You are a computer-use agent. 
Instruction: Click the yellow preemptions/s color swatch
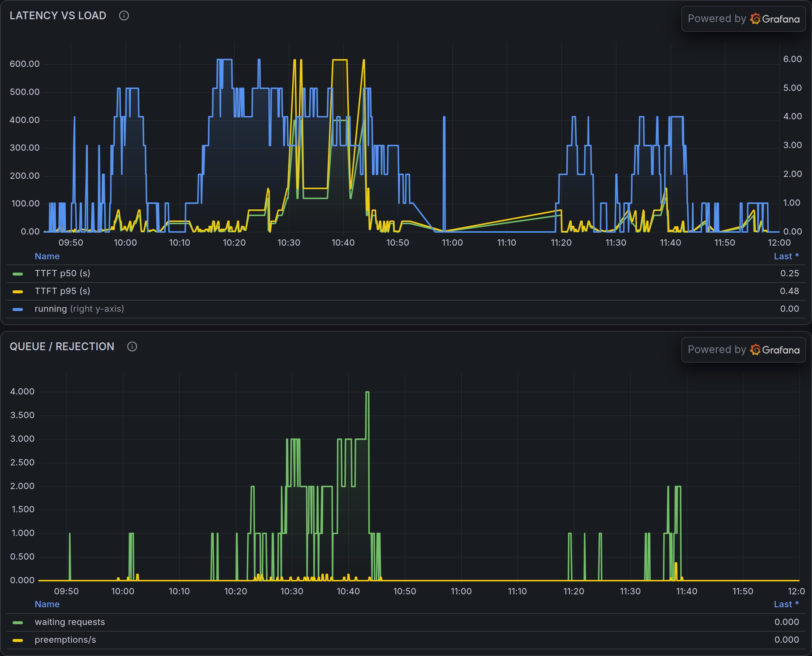[18, 640]
